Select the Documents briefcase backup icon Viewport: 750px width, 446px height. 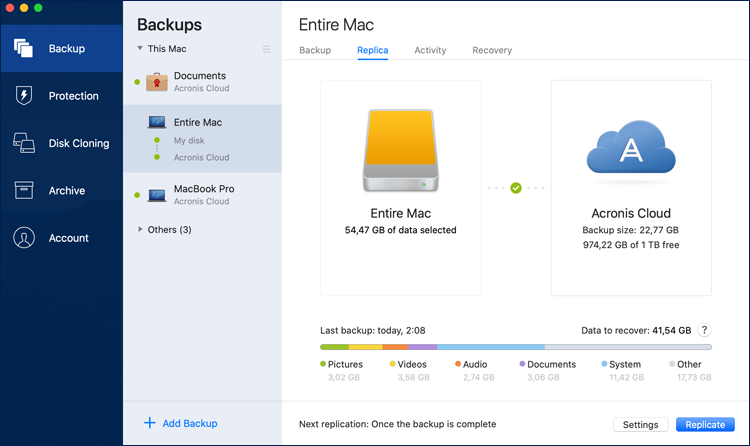[157, 82]
